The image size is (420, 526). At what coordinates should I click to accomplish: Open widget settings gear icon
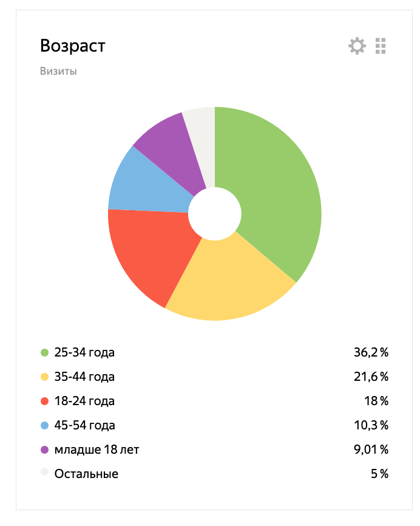(x=357, y=46)
